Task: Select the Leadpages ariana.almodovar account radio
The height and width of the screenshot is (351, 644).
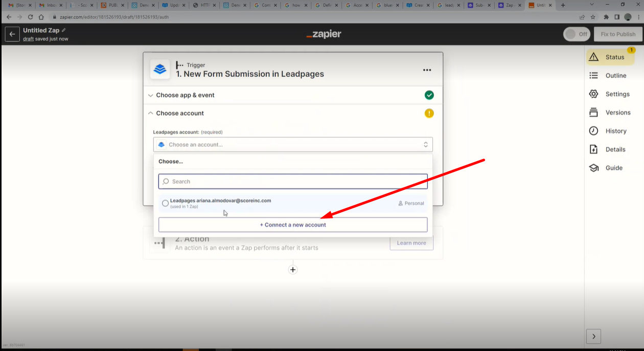Action: (165, 203)
